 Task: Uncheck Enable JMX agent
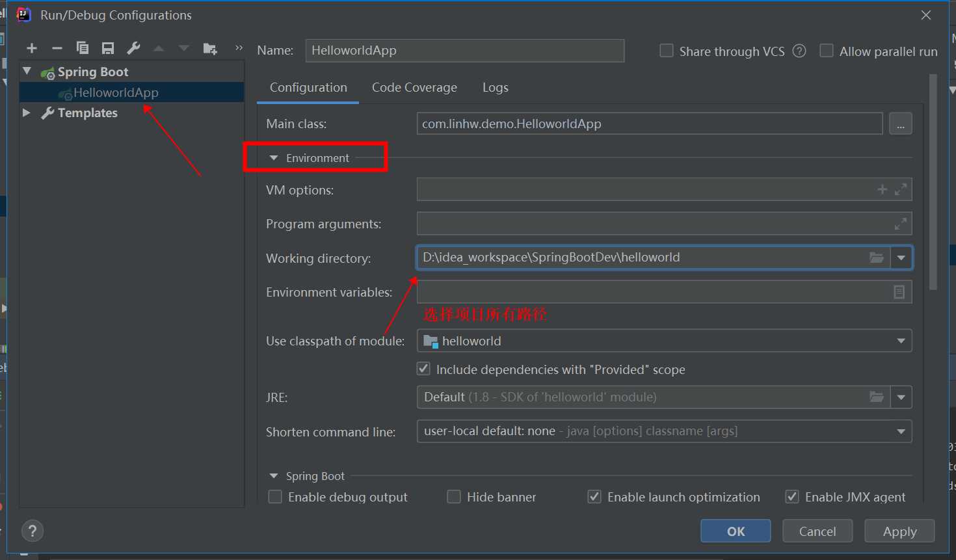tap(792, 497)
